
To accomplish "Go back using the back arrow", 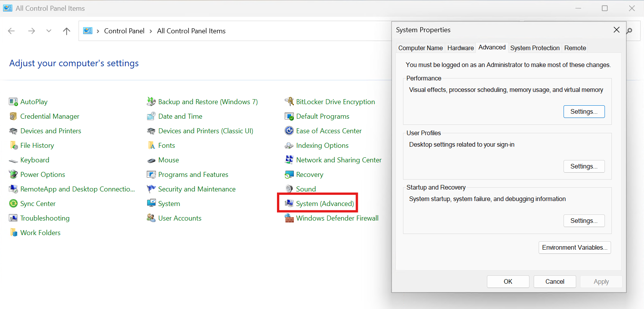I will (11, 31).
